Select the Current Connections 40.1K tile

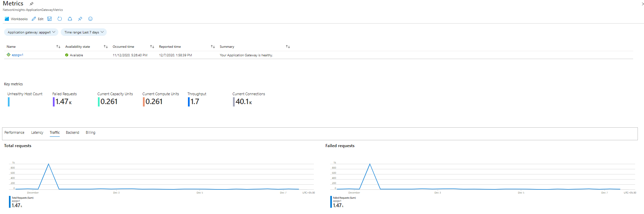(249, 99)
